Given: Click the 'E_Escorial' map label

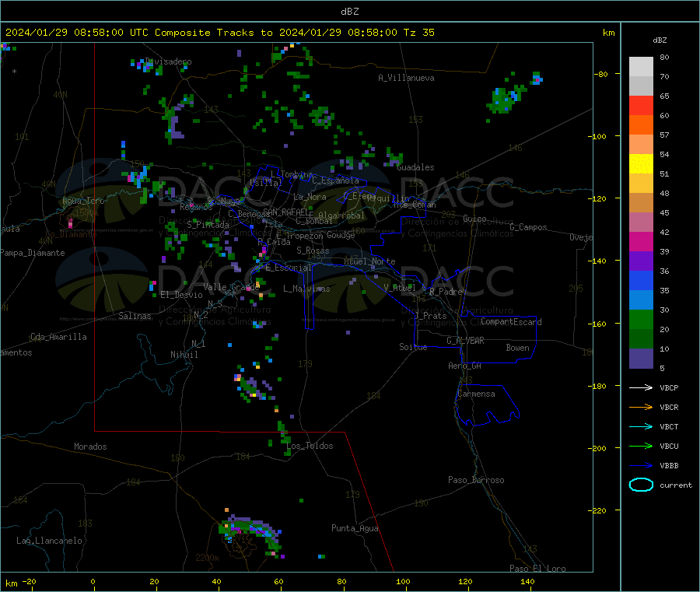Looking at the screenshot, I should pos(289,268).
